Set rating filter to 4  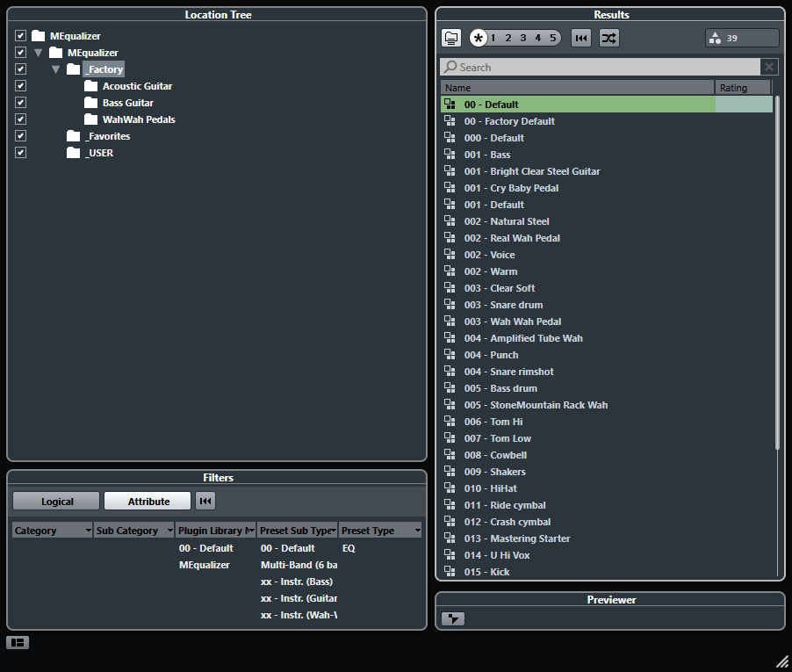[538, 38]
